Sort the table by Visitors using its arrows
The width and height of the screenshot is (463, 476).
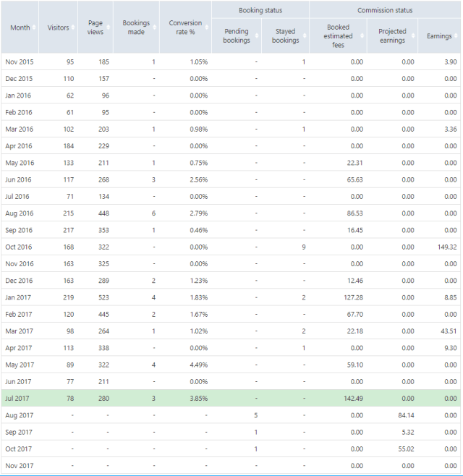pyautogui.click(x=72, y=28)
